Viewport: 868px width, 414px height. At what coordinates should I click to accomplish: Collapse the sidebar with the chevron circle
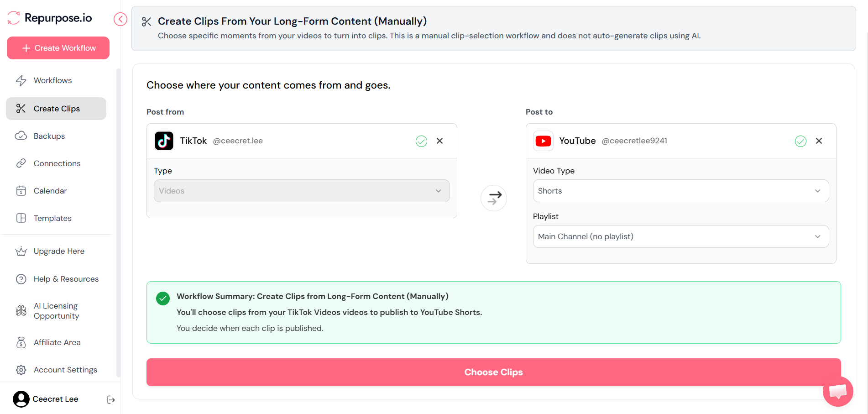coord(120,19)
